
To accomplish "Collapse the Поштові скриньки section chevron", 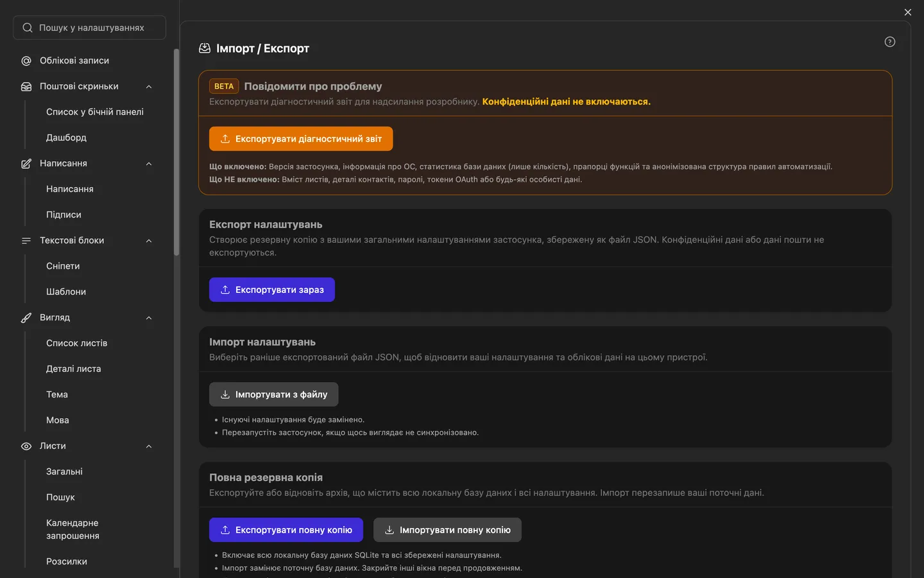I will [x=149, y=87].
